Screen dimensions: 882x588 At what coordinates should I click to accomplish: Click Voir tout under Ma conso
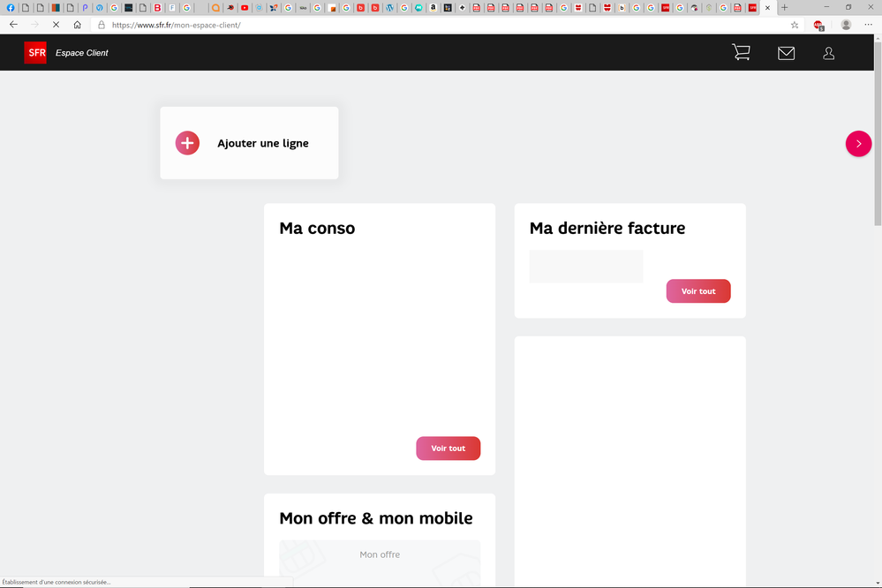tap(448, 449)
